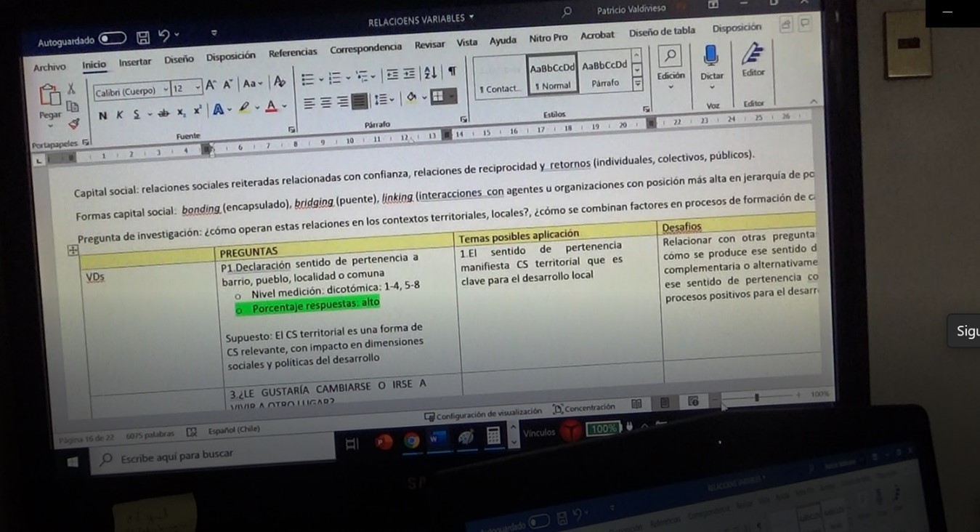This screenshot has height=532, width=980.
Task: Insert a numbered list
Action: (335, 78)
